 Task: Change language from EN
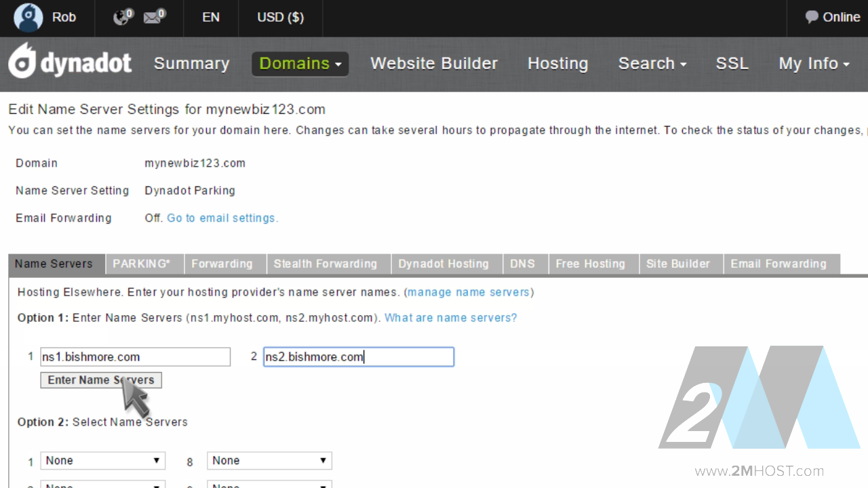(x=211, y=18)
